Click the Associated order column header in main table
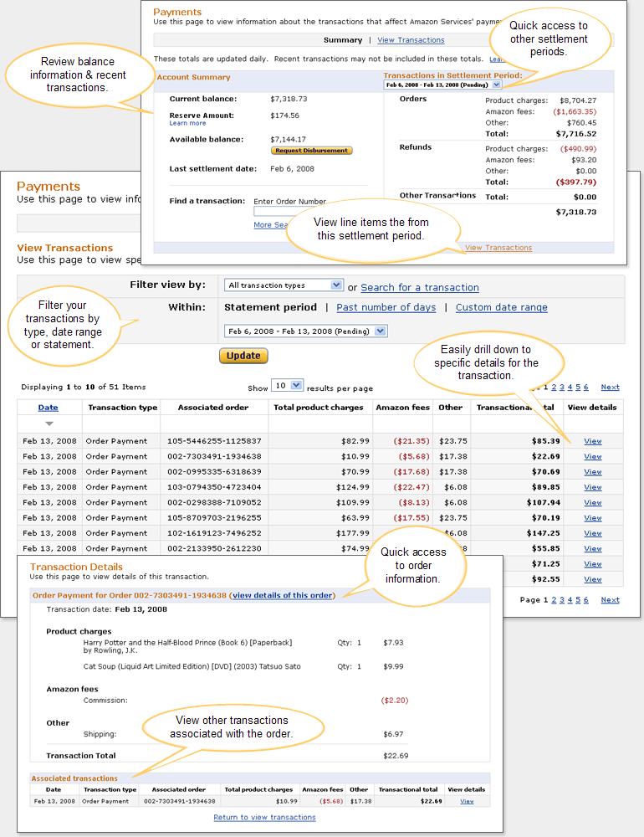 pyautogui.click(x=213, y=408)
